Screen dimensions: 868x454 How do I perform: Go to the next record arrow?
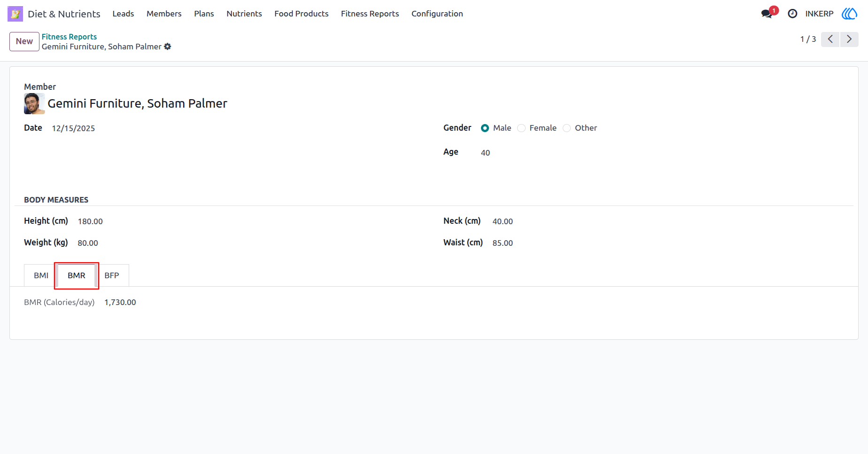[849, 39]
